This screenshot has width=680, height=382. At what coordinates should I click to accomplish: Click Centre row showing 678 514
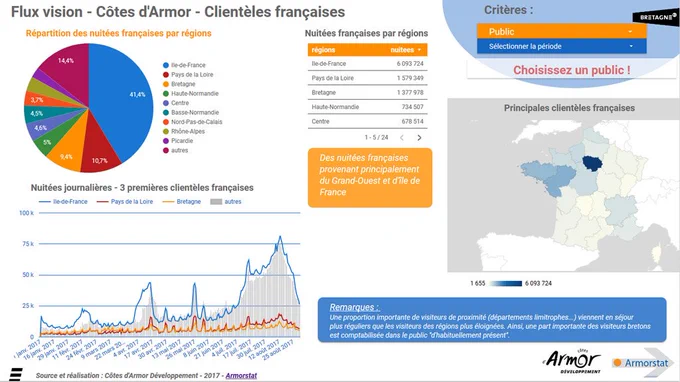tap(367, 121)
